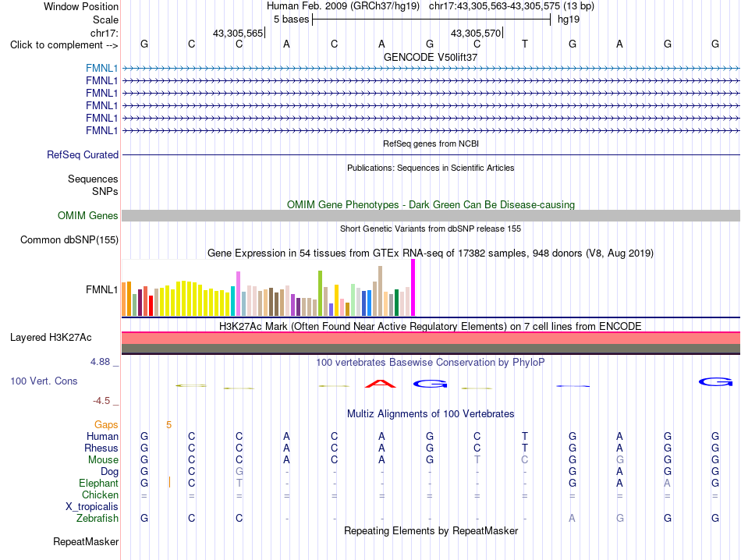Click the faded T in the Mouse alignment row
Viewport: 741px width, 560px height.
point(477,460)
